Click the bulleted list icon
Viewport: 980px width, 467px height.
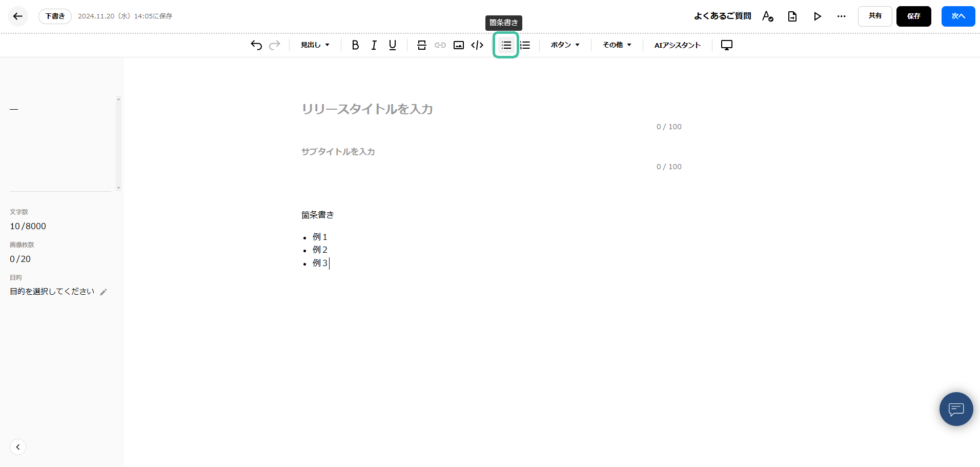pos(506,45)
